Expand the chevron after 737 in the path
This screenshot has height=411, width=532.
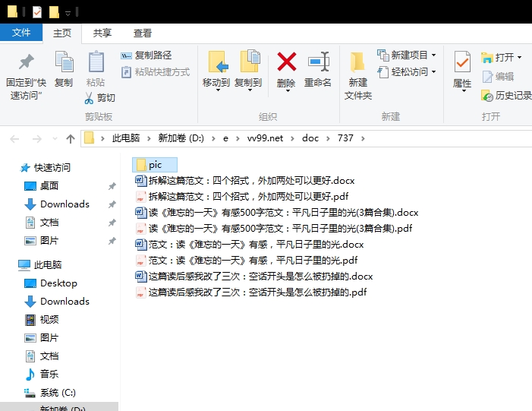tap(363, 138)
